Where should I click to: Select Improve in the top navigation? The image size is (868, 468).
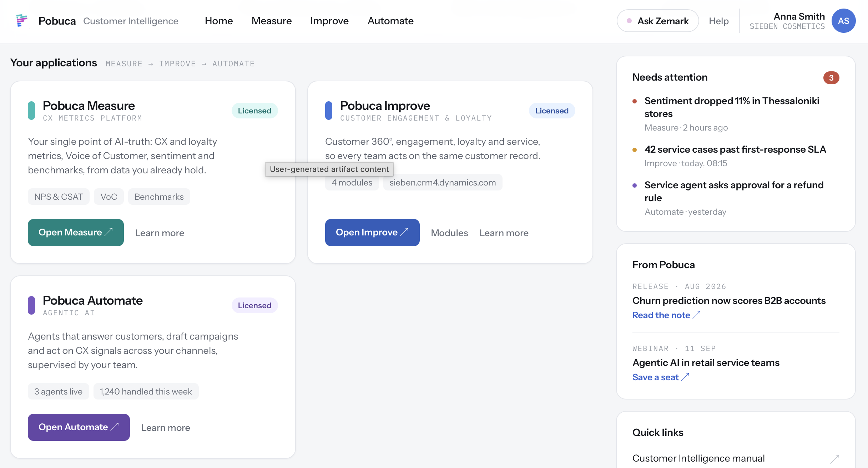329,21
